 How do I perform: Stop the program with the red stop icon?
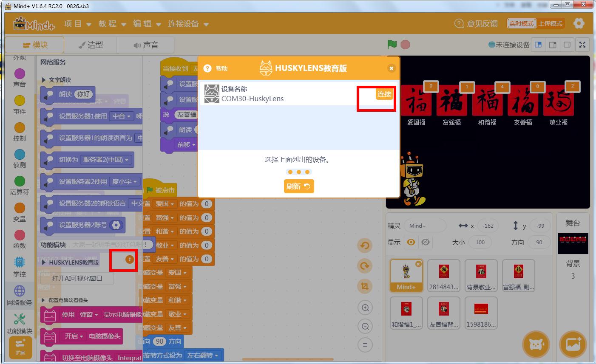(405, 44)
